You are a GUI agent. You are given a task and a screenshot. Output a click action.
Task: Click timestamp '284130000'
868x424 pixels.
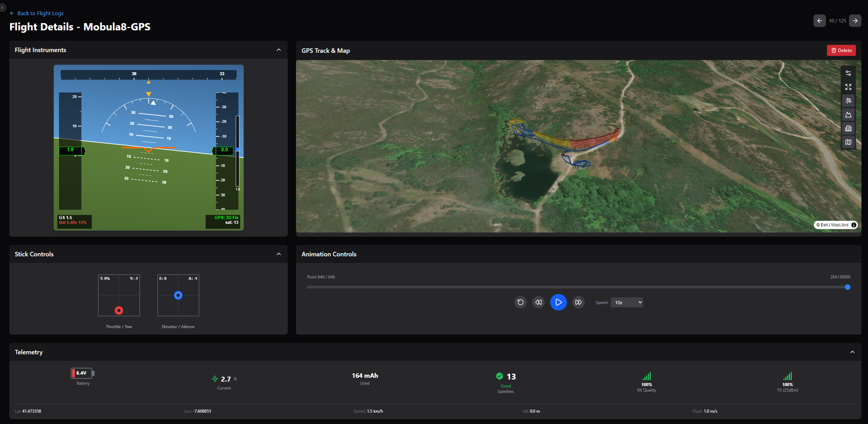(x=840, y=277)
